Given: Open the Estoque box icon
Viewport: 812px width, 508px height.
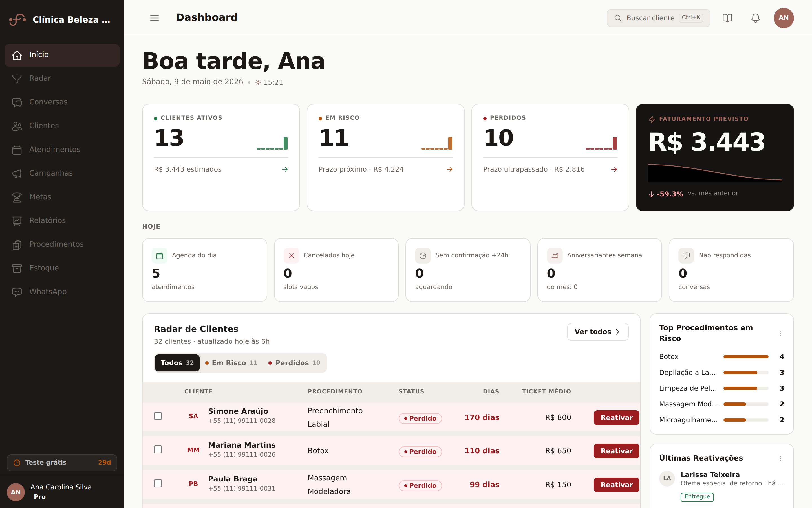Looking at the screenshot, I should (x=17, y=268).
